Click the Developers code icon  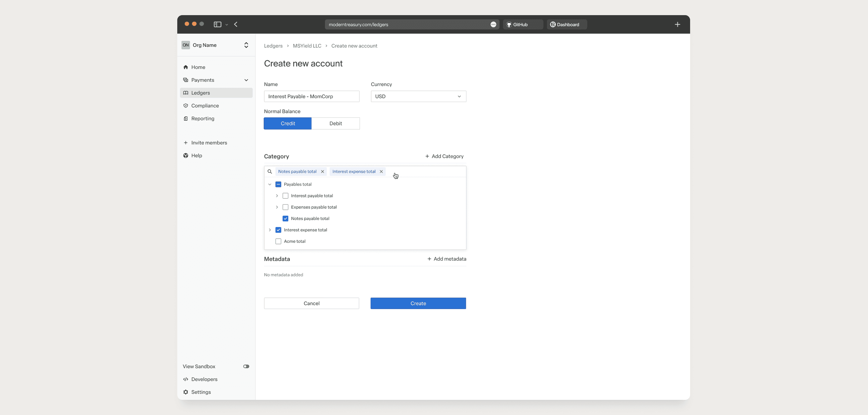pyautogui.click(x=186, y=379)
